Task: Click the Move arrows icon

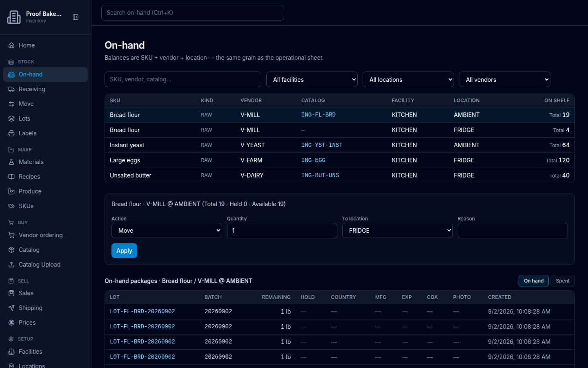Action: coord(11,104)
